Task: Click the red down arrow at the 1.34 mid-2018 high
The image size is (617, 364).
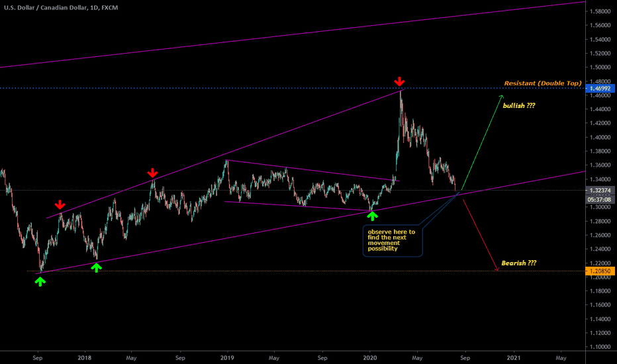Action: [x=153, y=173]
